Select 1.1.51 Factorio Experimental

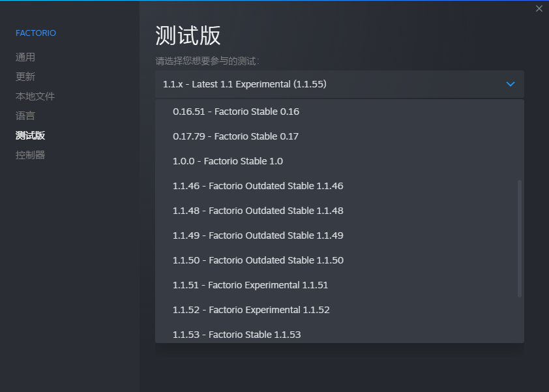point(250,285)
